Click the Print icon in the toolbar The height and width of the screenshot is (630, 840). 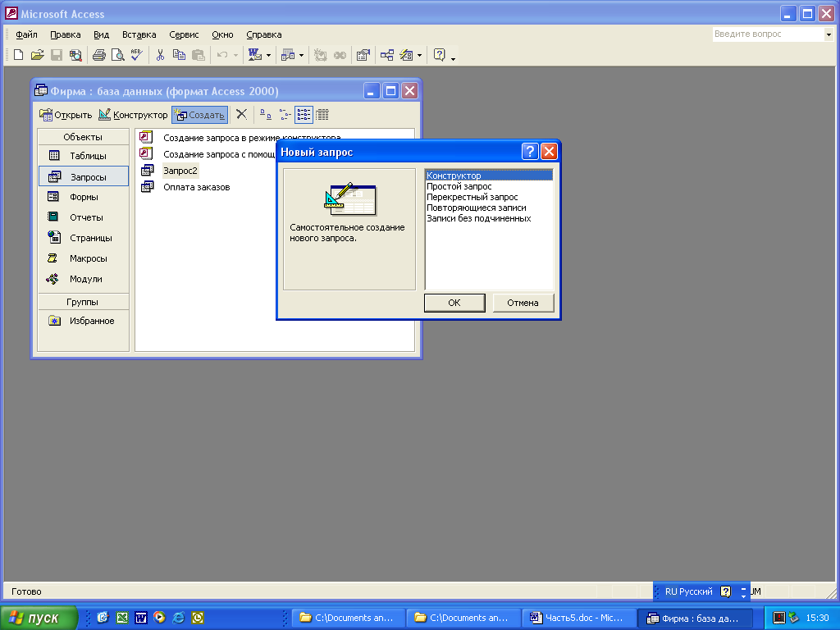click(99, 55)
